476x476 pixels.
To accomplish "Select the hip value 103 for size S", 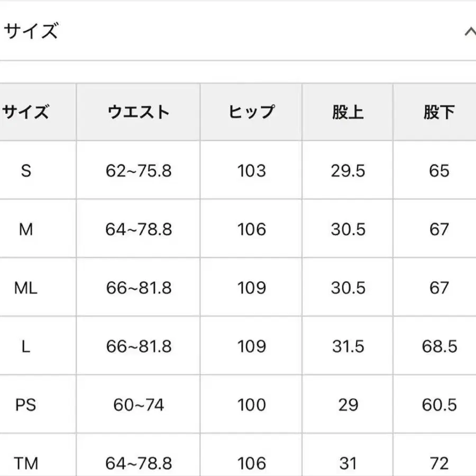I will [x=251, y=171].
